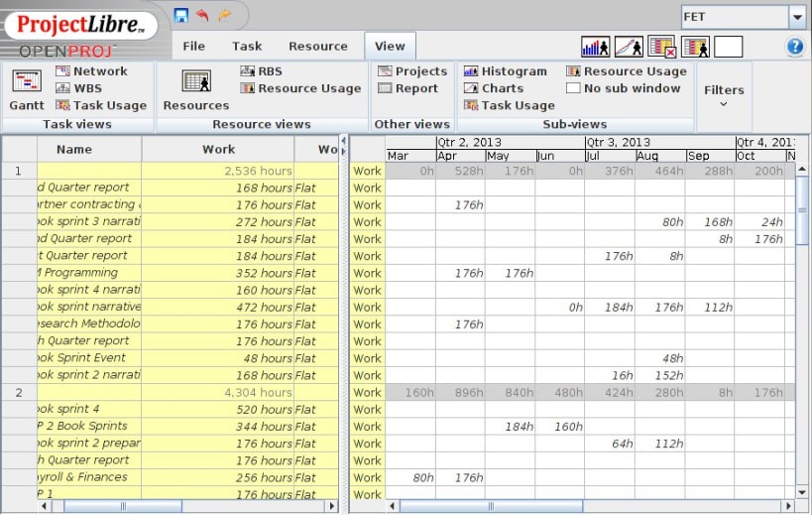Click the table icon with red X

coord(662,47)
